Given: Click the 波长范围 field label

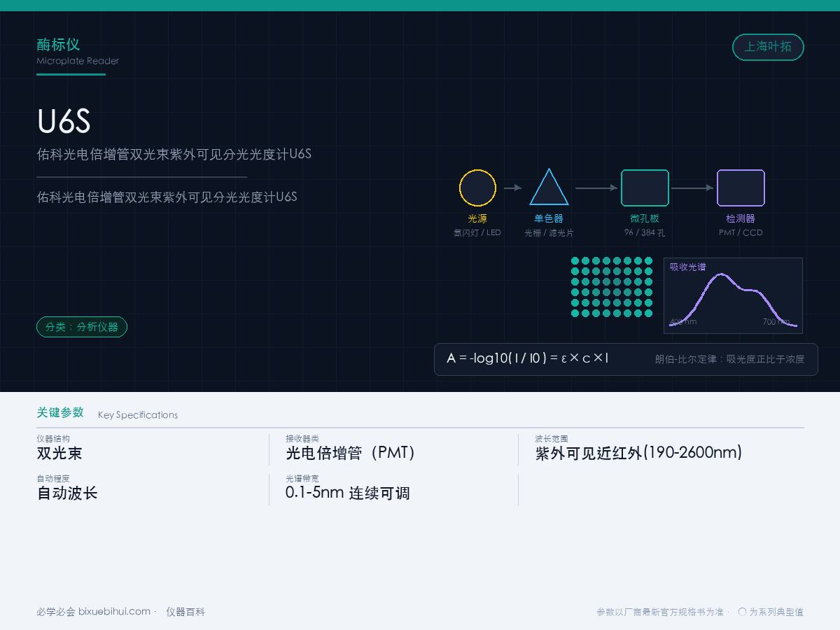Looking at the screenshot, I should pyautogui.click(x=552, y=439).
